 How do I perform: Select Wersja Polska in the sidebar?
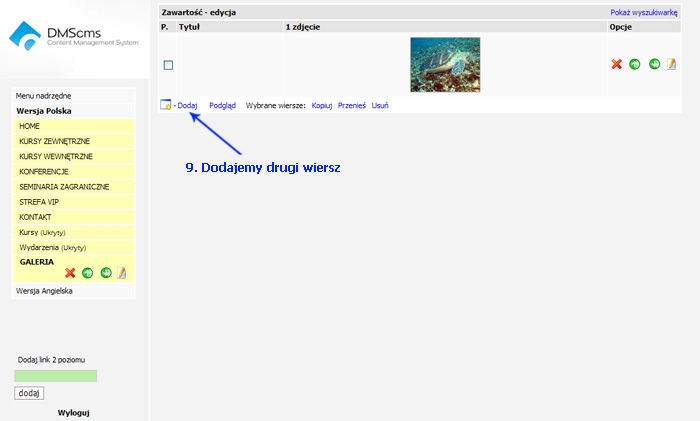click(x=74, y=111)
